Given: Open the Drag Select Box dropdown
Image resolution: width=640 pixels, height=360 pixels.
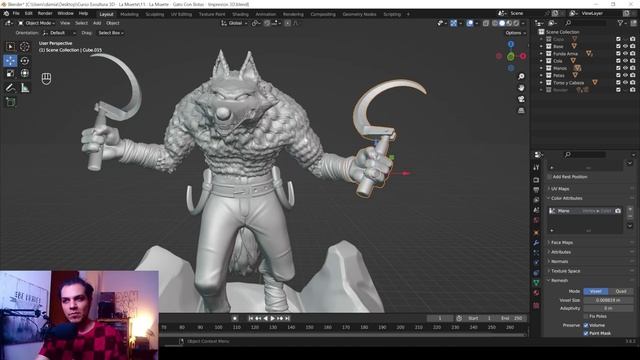Looking at the screenshot, I should [111, 33].
